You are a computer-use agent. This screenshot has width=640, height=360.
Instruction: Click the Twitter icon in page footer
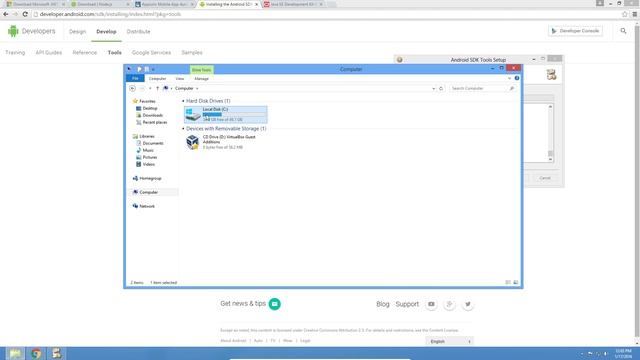pos(468,304)
